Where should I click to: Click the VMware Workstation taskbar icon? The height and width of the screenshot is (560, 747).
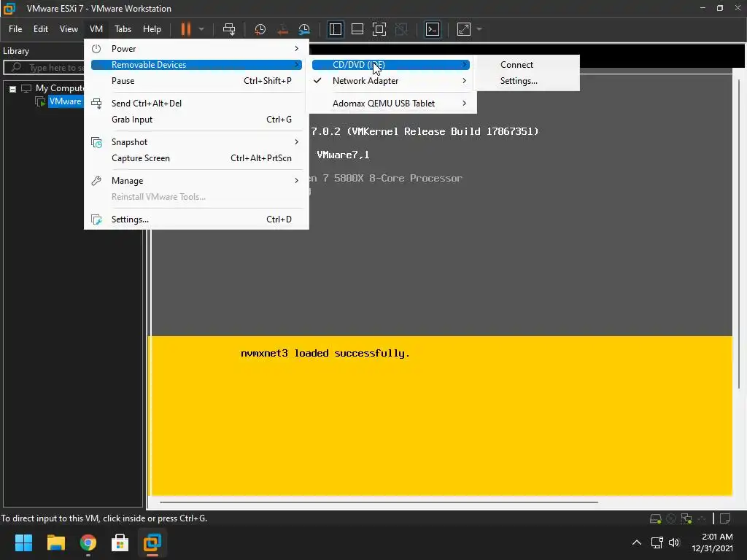click(152, 542)
